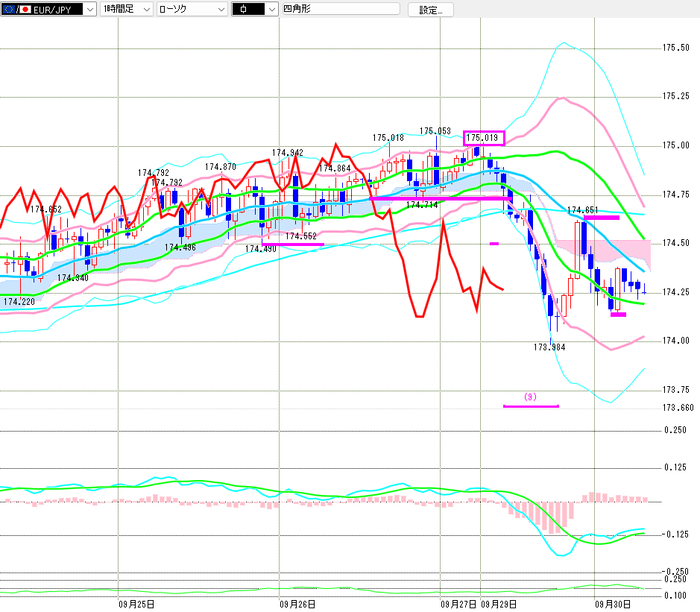Click the 09月26日 date marker

click(297, 603)
